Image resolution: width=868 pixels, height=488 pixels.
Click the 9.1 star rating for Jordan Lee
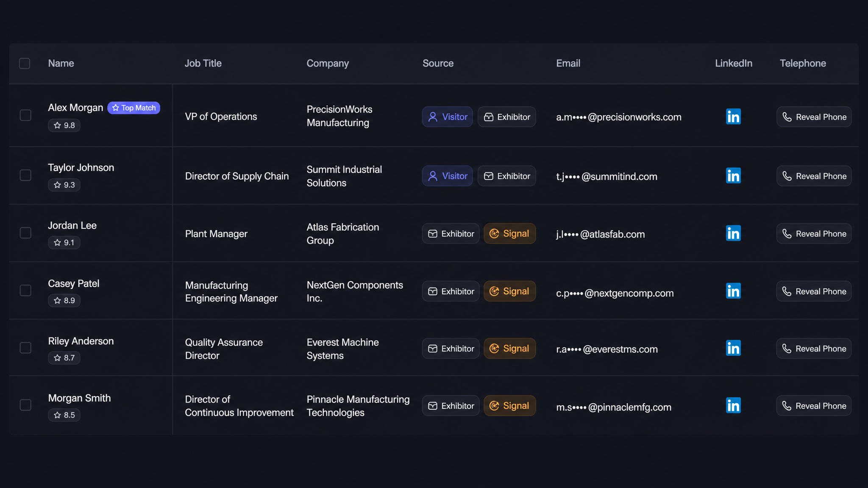pos(64,242)
